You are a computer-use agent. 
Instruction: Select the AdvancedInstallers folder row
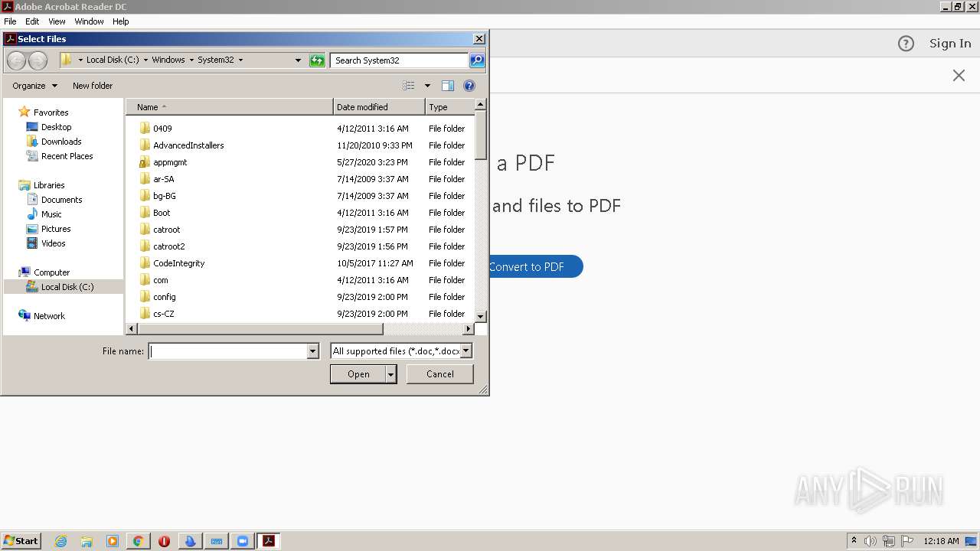(300, 145)
